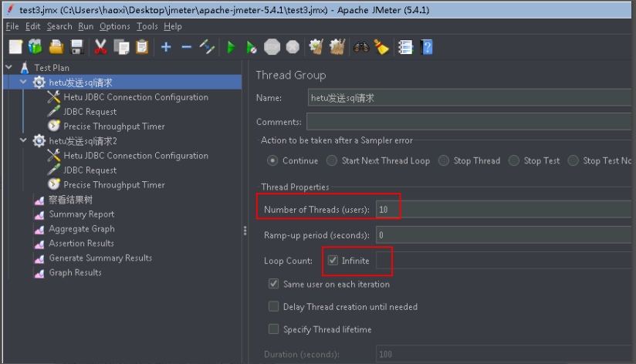Click the blue minus Collapse All icon

[187, 47]
